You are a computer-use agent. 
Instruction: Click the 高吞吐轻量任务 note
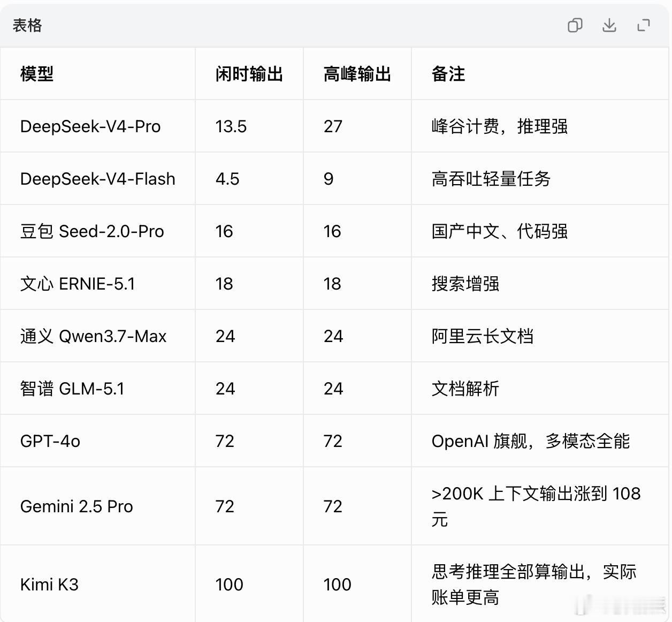491,179
